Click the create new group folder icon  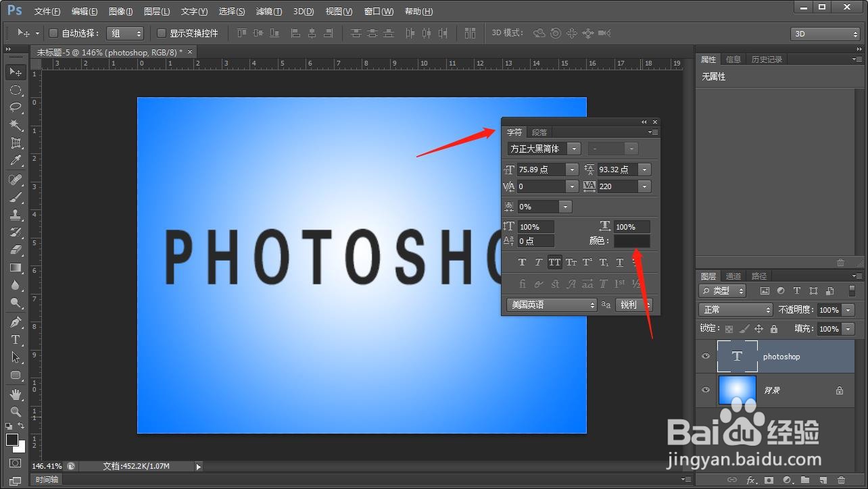pyautogui.click(x=805, y=480)
